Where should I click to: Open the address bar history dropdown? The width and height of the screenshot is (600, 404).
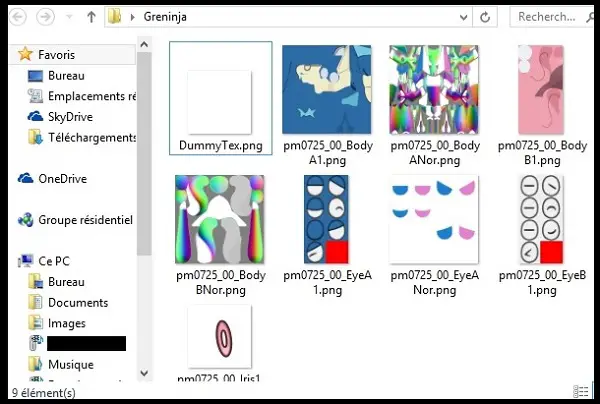pyautogui.click(x=463, y=17)
